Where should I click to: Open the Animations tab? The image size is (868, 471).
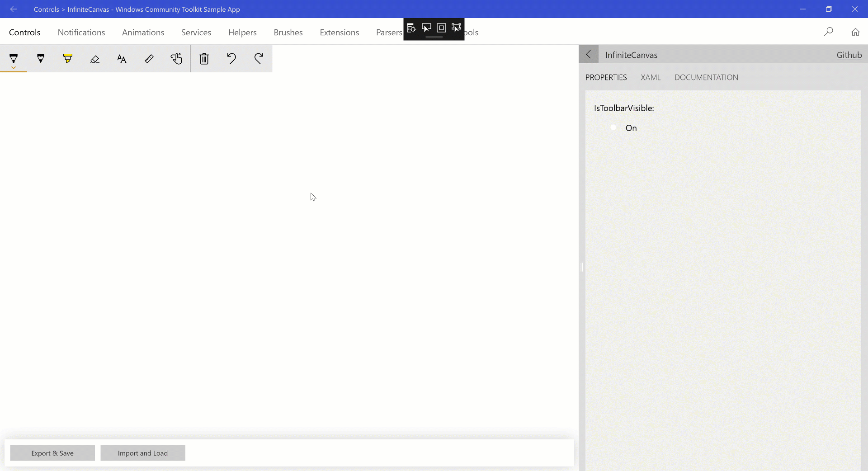[x=143, y=33]
